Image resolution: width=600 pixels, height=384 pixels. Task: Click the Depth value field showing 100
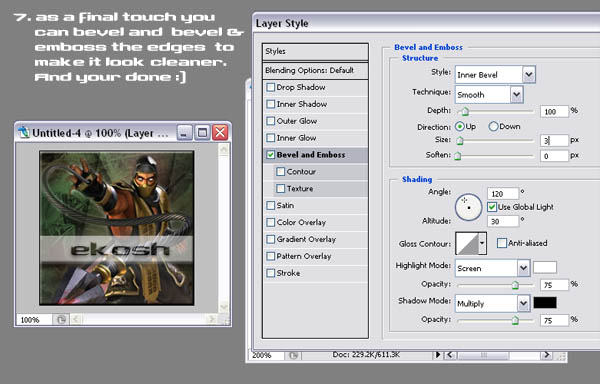554,111
